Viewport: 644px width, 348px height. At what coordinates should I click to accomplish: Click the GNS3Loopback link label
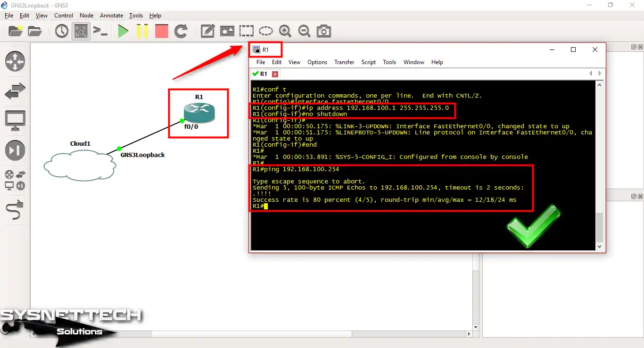pyautogui.click(x=142, y=155)
